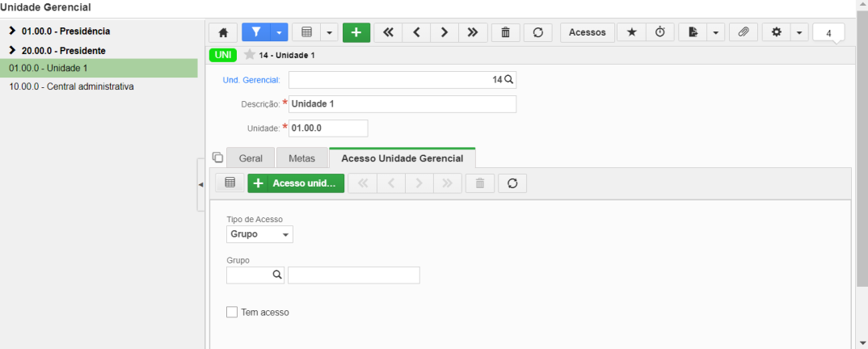Click the blue filter funnel button
This screenshot has width=868, height=349.
point(255,32)
